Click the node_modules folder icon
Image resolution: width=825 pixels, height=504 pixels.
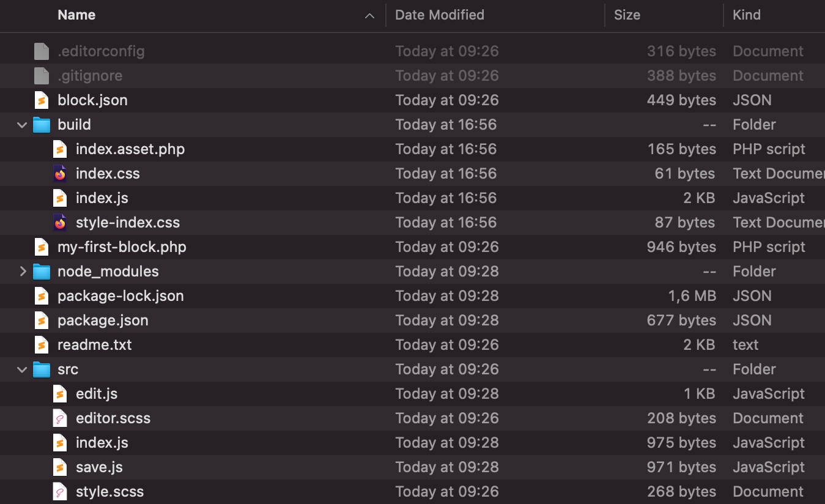[41, 272]
